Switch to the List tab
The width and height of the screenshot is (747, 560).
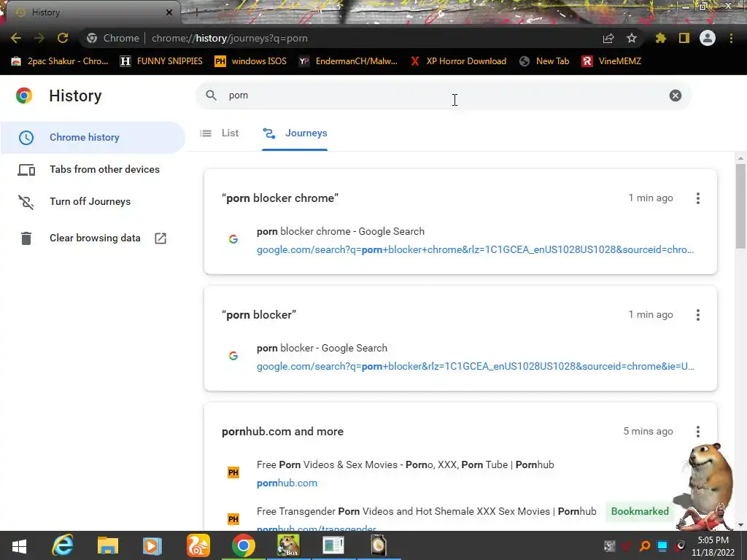coord(220,133)
